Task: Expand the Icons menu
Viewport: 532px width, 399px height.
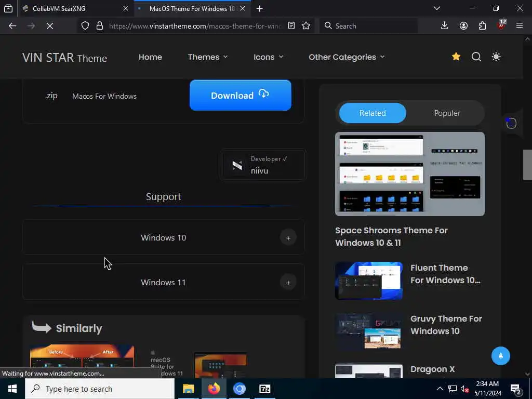Action: click(268, 57)
